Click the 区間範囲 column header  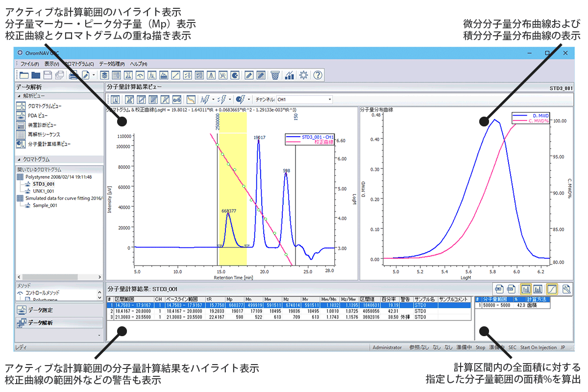[x=133, y=298]
